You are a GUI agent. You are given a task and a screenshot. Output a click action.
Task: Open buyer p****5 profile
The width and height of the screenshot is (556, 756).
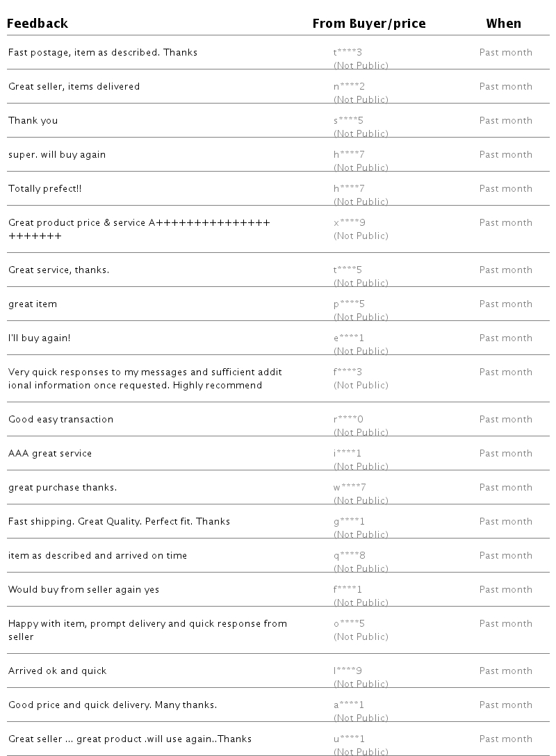coord(349,304)
